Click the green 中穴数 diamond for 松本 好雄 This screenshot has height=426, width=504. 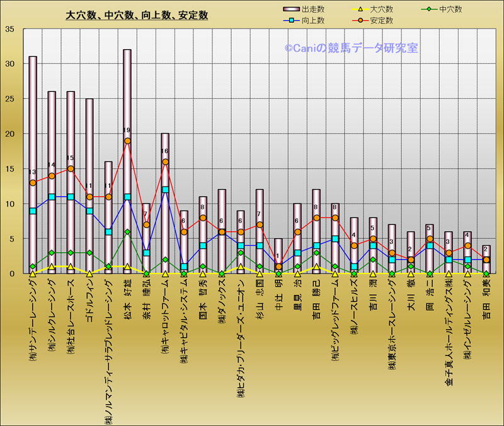(x=127, y=232)
